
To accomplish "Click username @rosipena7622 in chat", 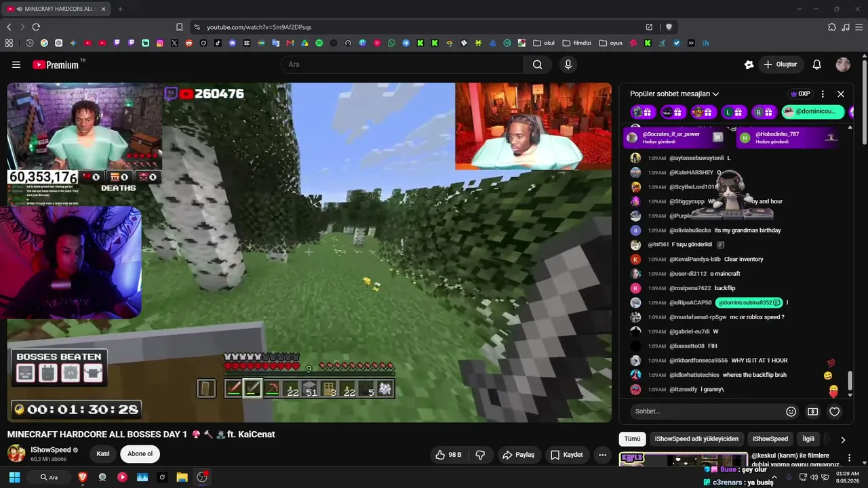I will 690,288.
